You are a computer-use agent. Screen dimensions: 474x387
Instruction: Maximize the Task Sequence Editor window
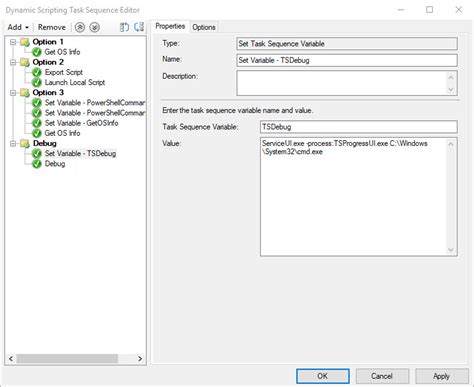coord(430,10)
